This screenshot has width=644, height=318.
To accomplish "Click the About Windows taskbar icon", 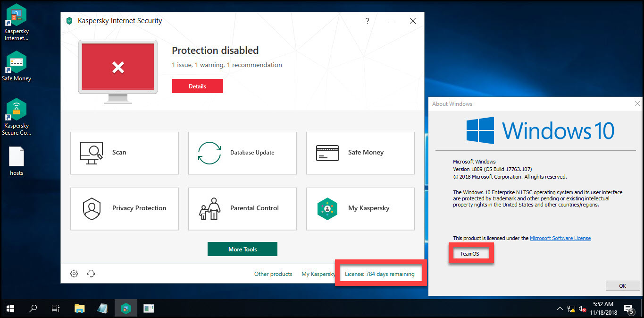I will [149, 309].
